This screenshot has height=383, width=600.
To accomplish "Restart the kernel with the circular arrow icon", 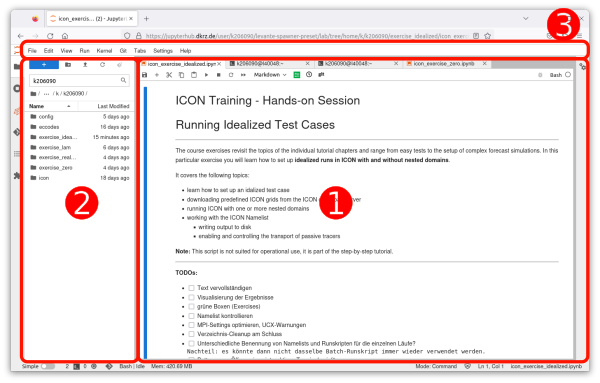I will (x=231, y=75).
